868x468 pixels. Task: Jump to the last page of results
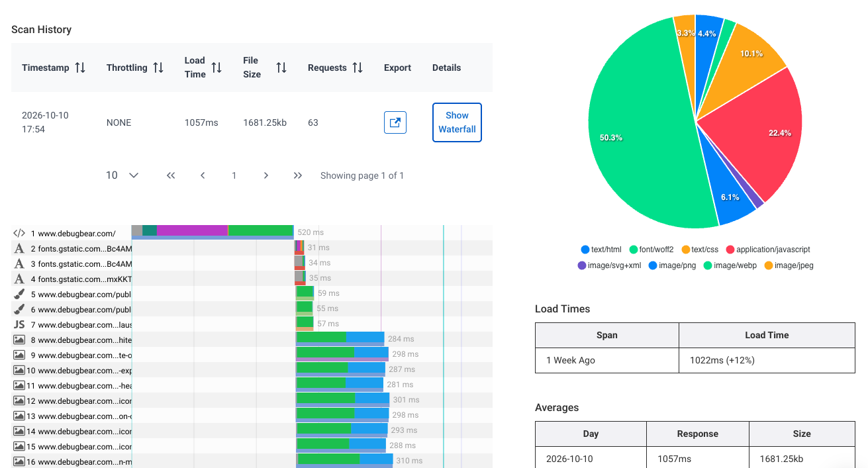click(x=298, y=175)
